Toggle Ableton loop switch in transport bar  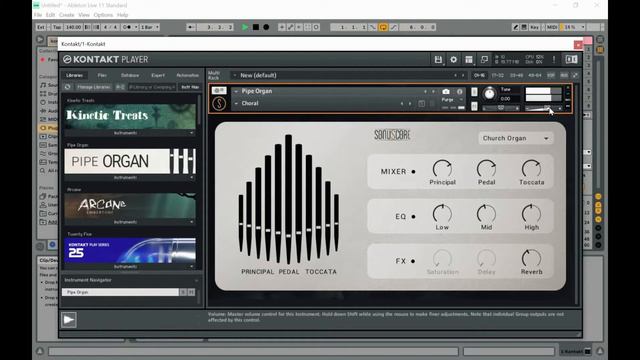pyautogui.click(x=383, y=27)
